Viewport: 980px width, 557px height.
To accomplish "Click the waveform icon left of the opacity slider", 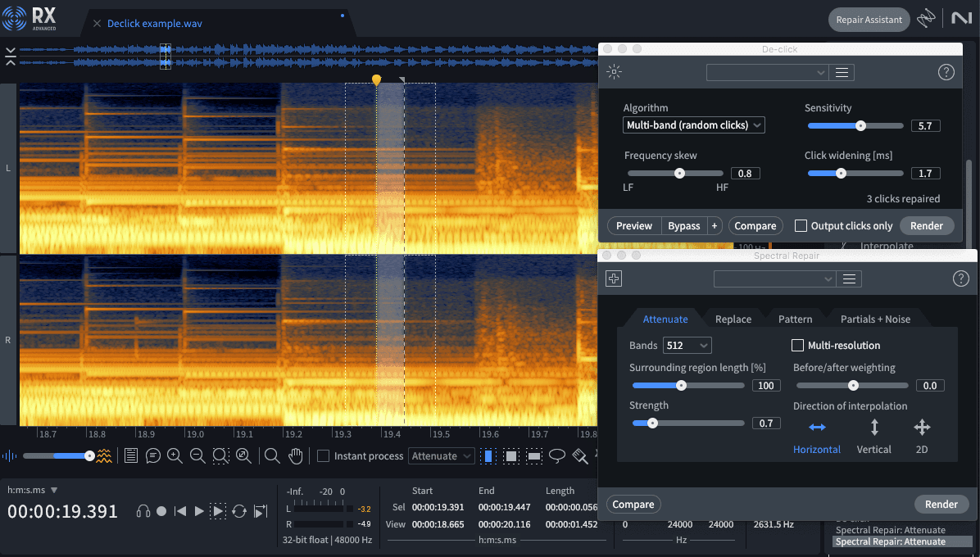I will pos(10,456).
